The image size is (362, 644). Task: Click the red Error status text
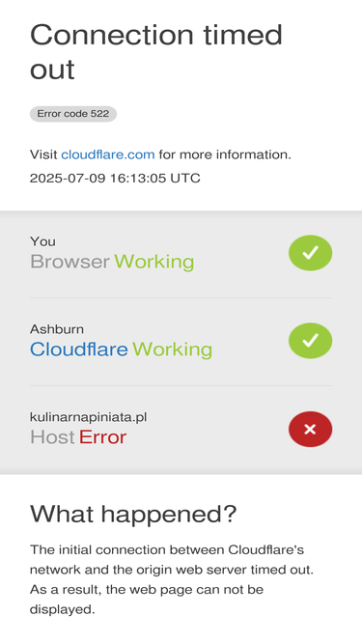coord(102,437)
